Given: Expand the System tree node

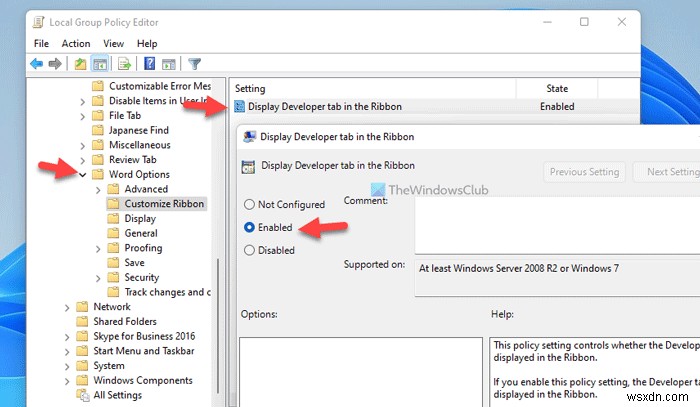Looking at the screenshot, I should tap(67, 366).
